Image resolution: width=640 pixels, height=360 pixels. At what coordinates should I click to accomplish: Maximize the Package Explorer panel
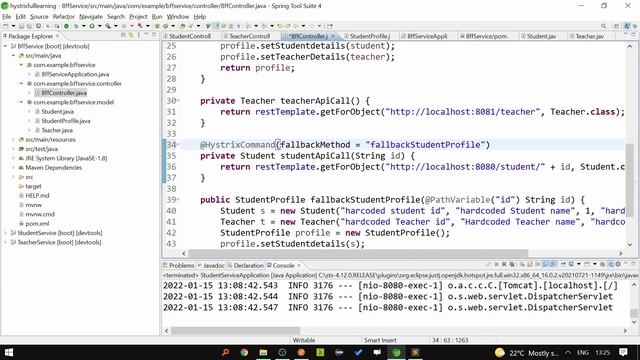pyautogui.click(x=154, y=35)
